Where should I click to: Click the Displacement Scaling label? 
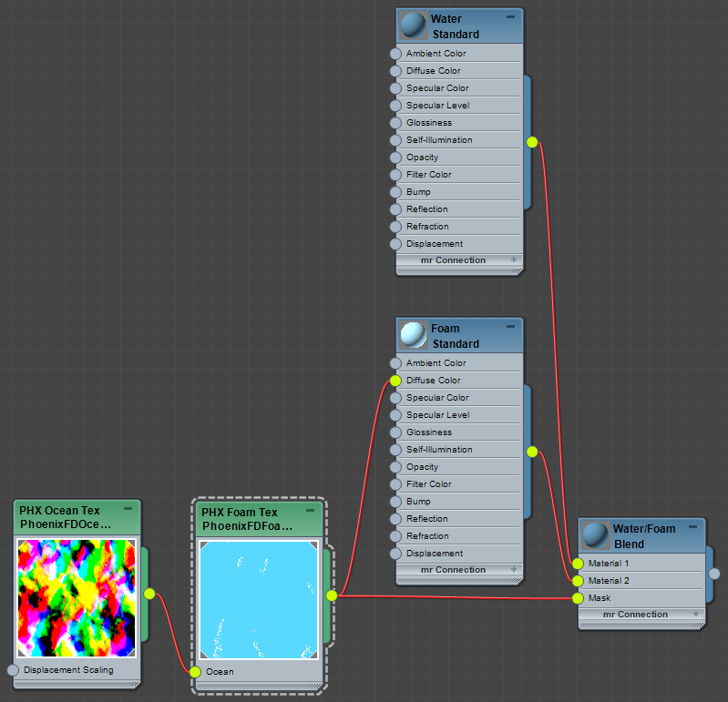tap(68, 670)
